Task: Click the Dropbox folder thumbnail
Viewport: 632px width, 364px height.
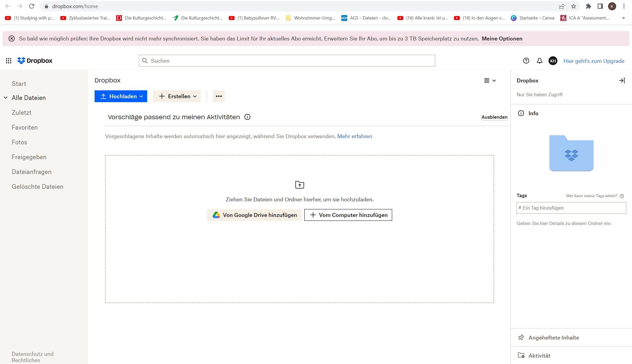Action: [x=571, y=153]
